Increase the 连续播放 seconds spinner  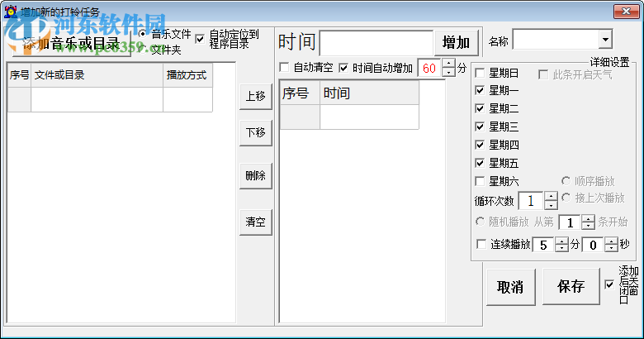611,241
